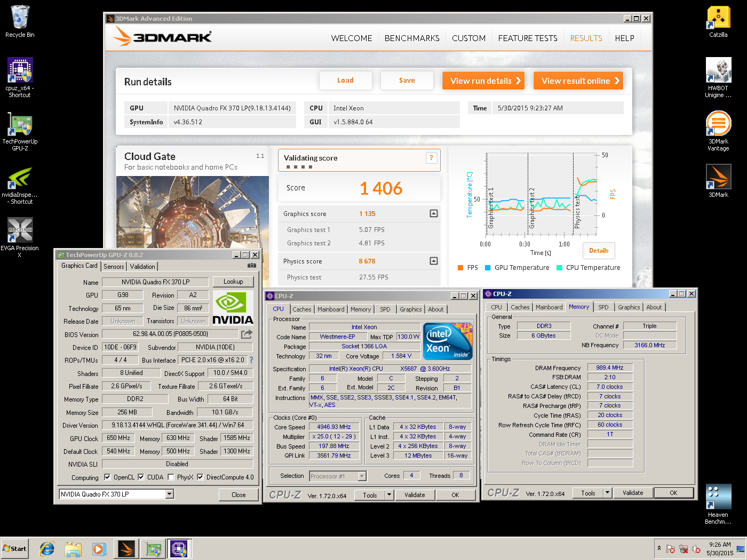This screenshot has height=560, width=747.
Task: Launch 3DMark desktop shortcut icon
Action: click(718, 181)
